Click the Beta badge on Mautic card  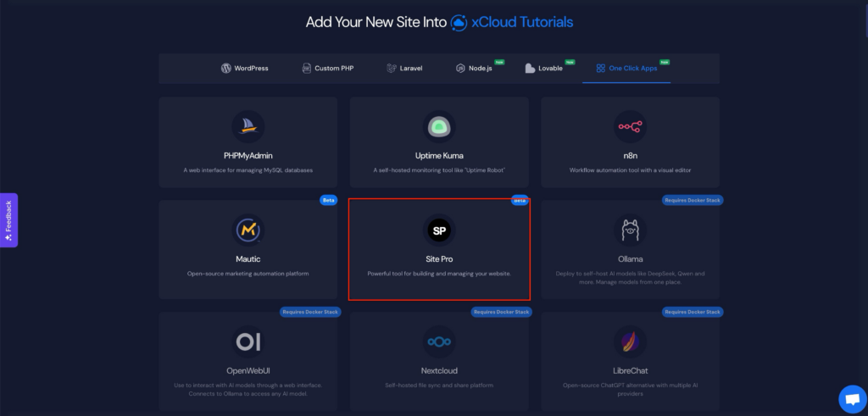click(x=328, y=201)
